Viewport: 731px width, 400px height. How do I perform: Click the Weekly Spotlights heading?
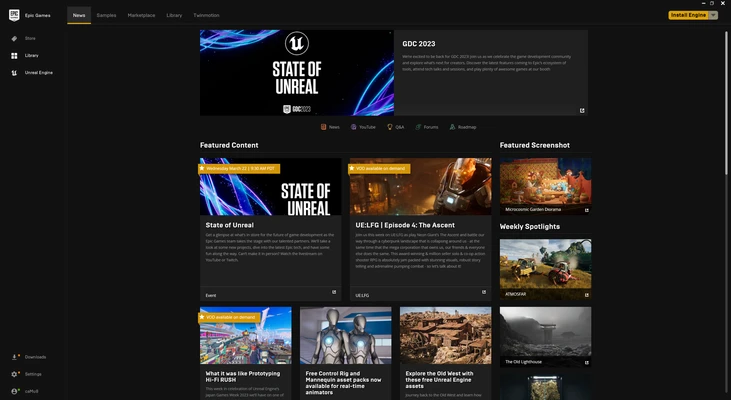(x=530, y=227)
